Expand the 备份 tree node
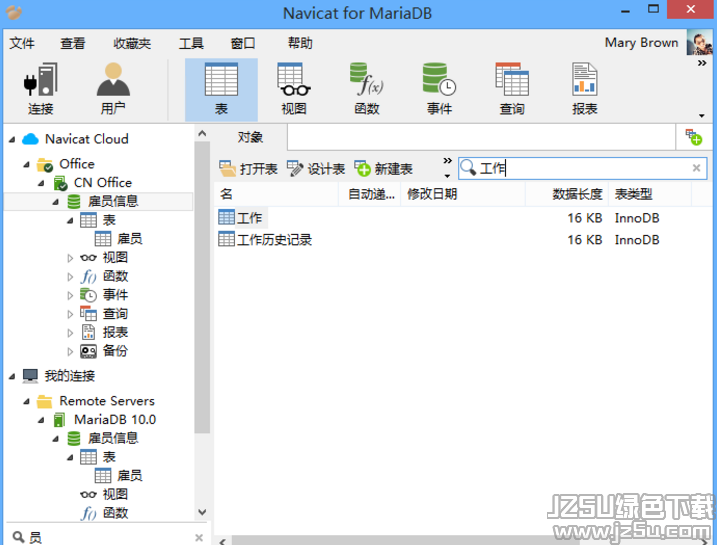The width and height of the screenshot is (717, 545). coord(70,352)
